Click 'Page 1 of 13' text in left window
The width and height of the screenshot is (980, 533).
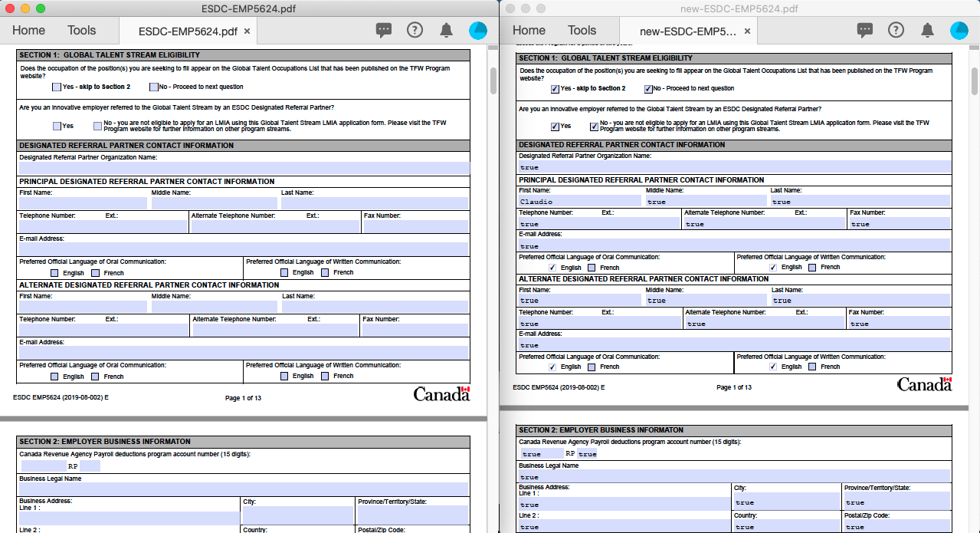click(243, 398)
